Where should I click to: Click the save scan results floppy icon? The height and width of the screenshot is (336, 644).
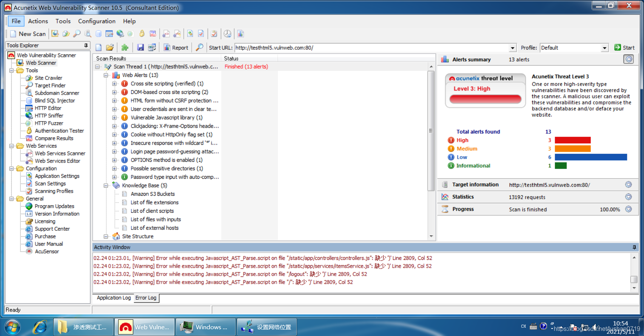click(x=140, y=48)
